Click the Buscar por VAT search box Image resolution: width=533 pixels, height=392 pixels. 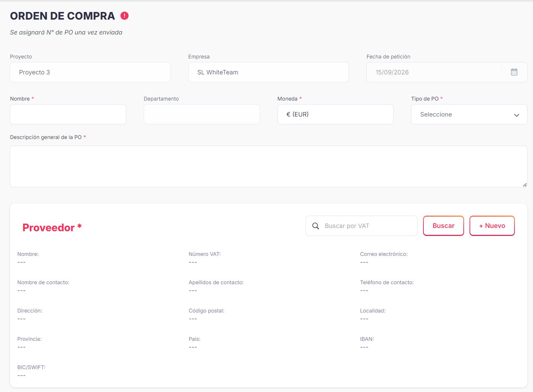(361, 226)
